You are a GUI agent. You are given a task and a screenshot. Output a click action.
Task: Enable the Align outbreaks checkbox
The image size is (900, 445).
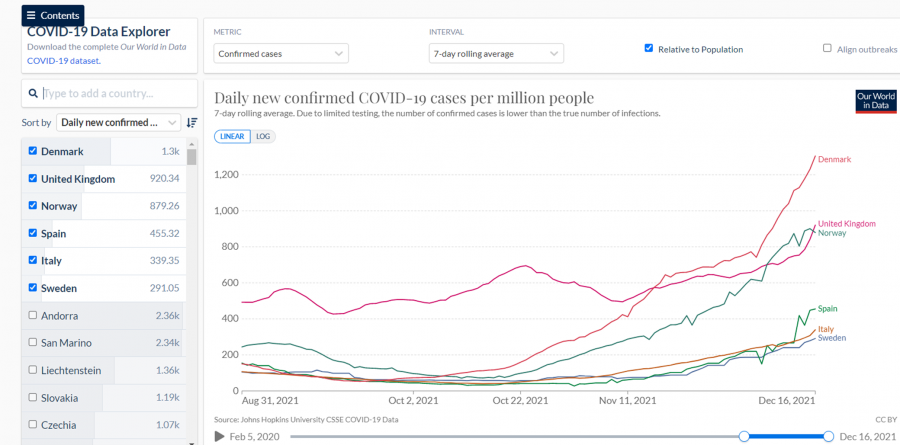pyautogui.click(x=827, y=48)
